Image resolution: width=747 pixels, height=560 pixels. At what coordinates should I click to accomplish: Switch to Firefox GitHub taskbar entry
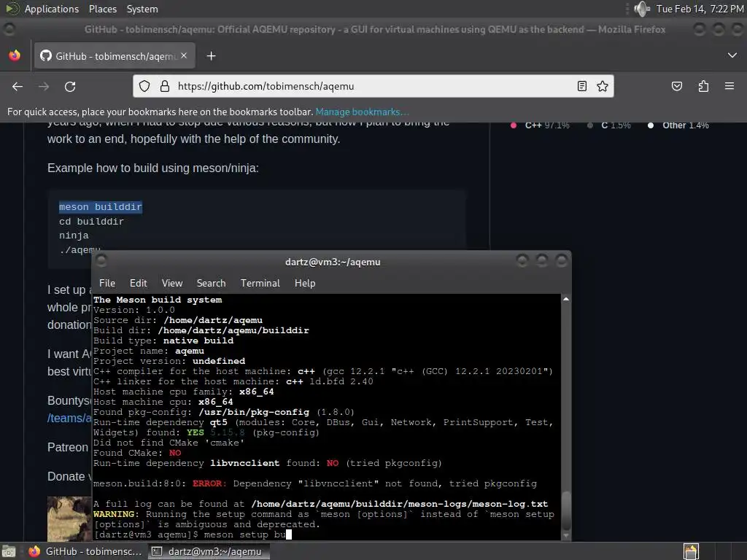pos(86,551)
